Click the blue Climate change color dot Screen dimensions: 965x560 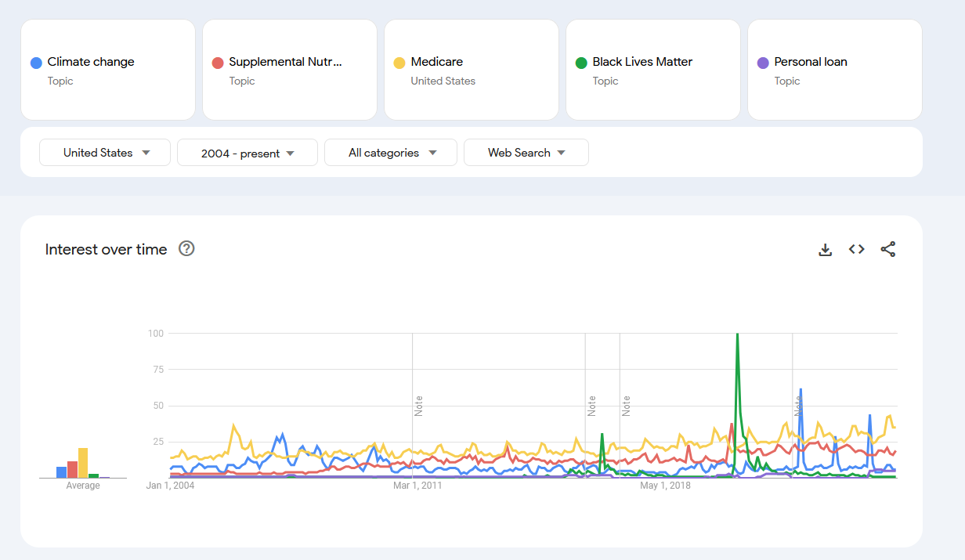coord(36,63)
